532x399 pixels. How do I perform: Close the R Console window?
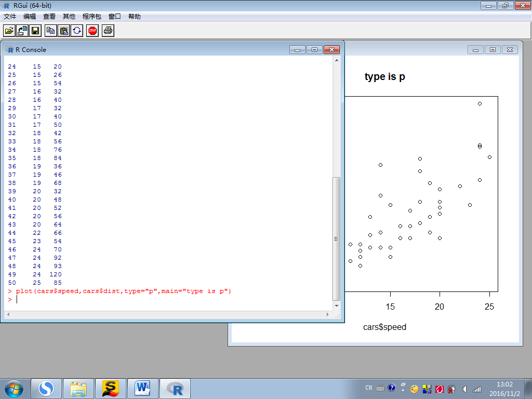(331, 50)
